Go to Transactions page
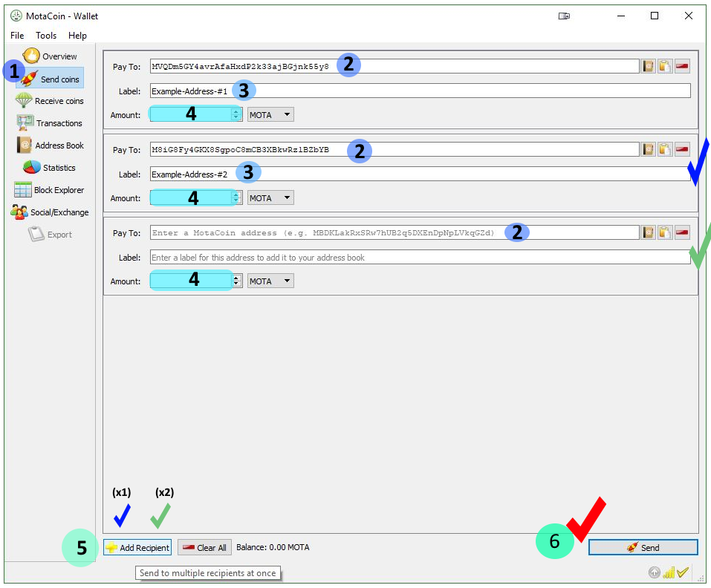Image resolution: width=711 pixels, height=588 pixels. (x=50, y=122)
